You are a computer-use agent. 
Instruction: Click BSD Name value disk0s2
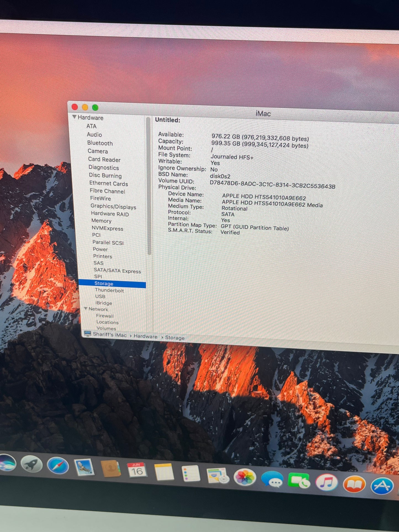point(220,176)
